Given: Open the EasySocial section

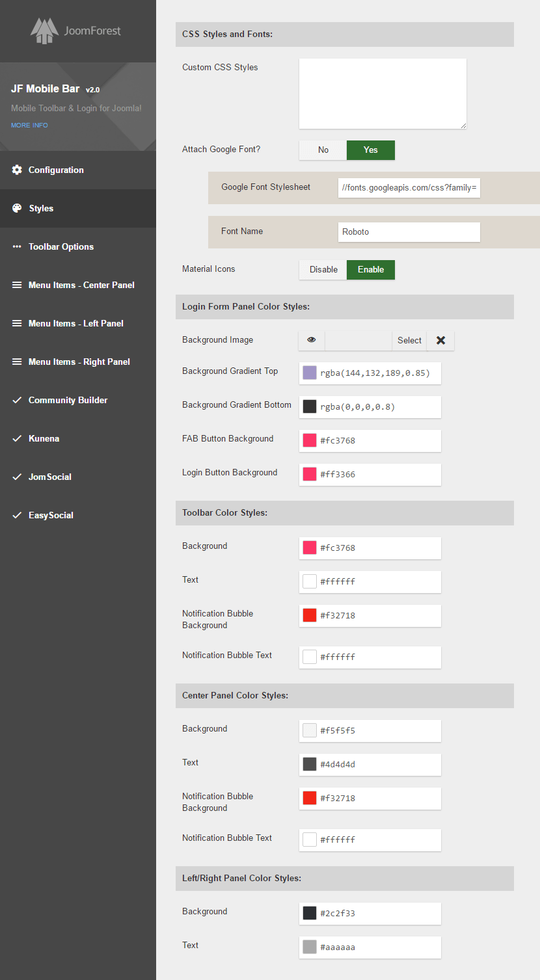Looking at the screenshot, I should pos(51,515).
